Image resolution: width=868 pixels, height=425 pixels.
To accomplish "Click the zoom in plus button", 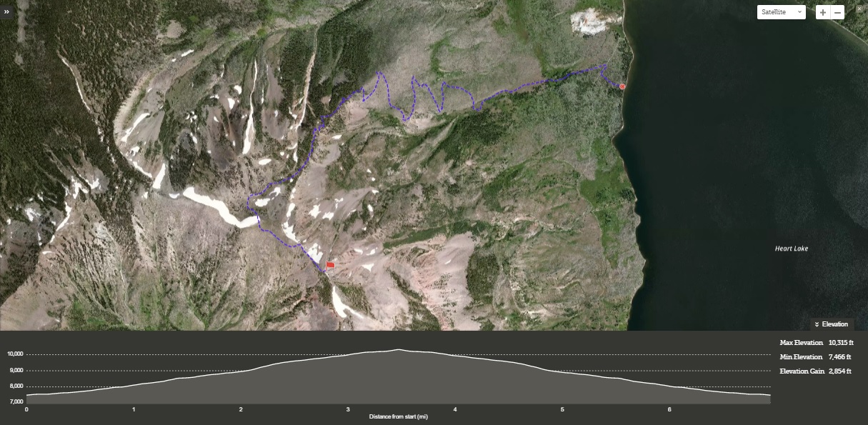I will [x=823, y=12].
